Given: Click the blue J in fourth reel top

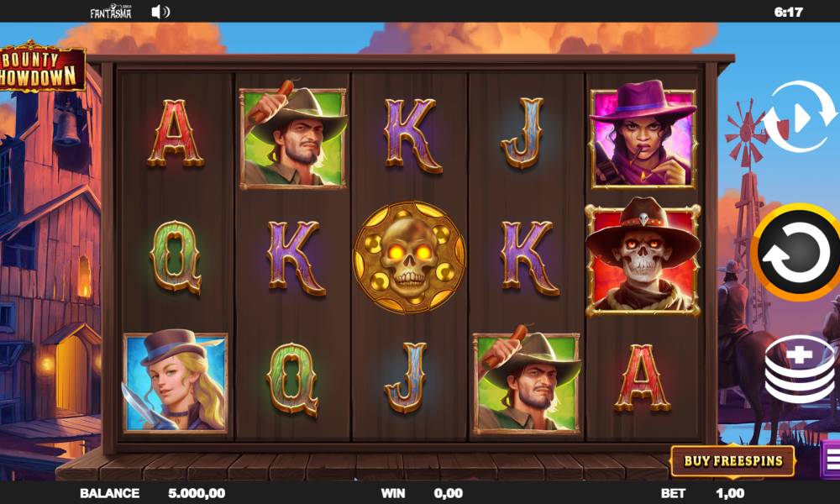Looking at the screenshot, I should click(522, 133).
